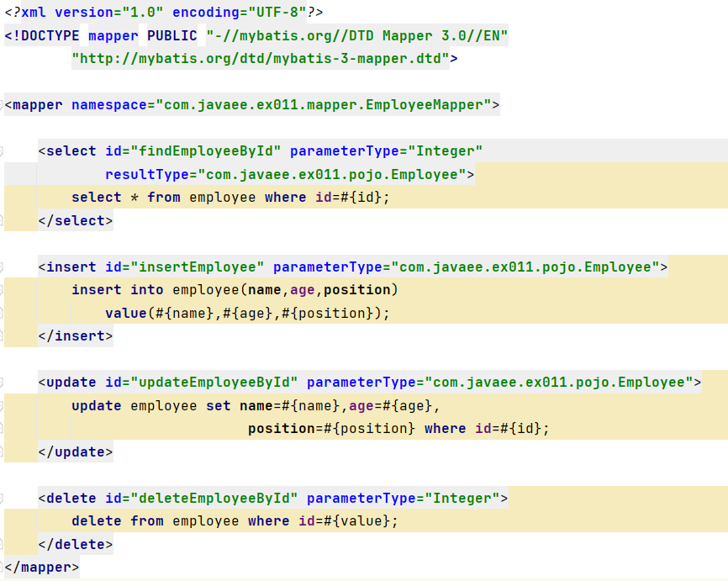Click the "-//mybatis.org//DTD Mapper 3.0//EN" string
Screen dimensions: 728x581
coord(357,36)
